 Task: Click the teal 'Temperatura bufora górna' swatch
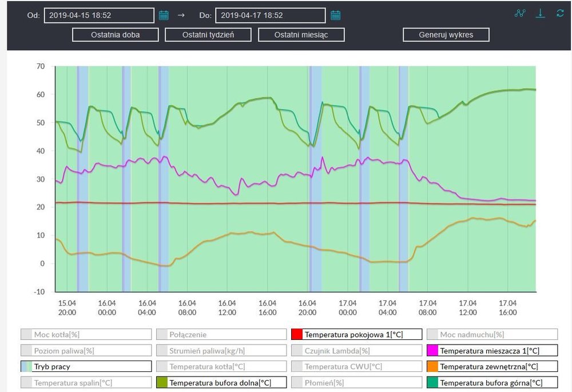tap(432, 382)
